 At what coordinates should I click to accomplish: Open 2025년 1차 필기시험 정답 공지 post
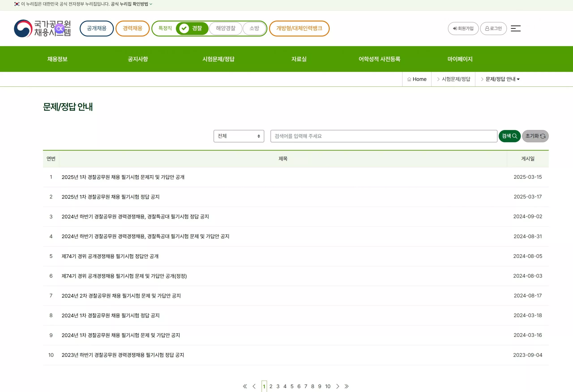pos(110,197)
